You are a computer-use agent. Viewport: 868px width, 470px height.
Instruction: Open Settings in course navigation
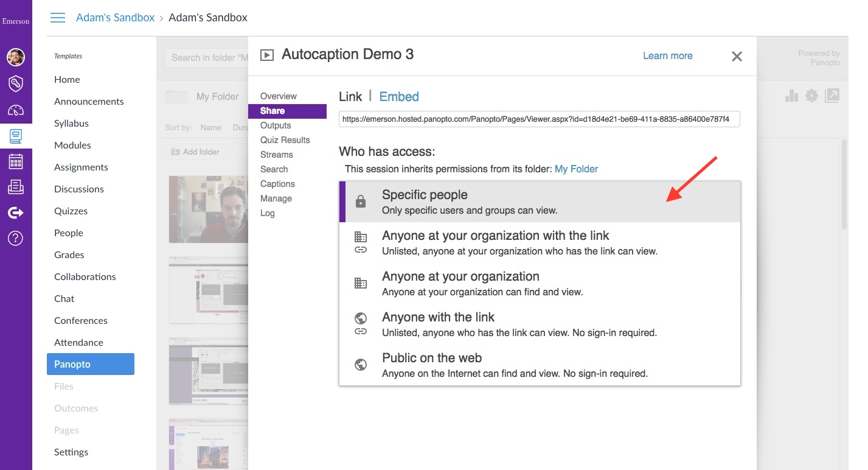click(71, 452)
